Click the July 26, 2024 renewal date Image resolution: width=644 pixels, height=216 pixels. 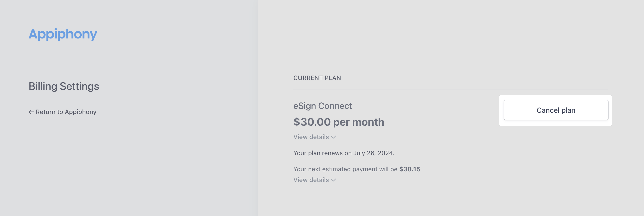point(373,153)
